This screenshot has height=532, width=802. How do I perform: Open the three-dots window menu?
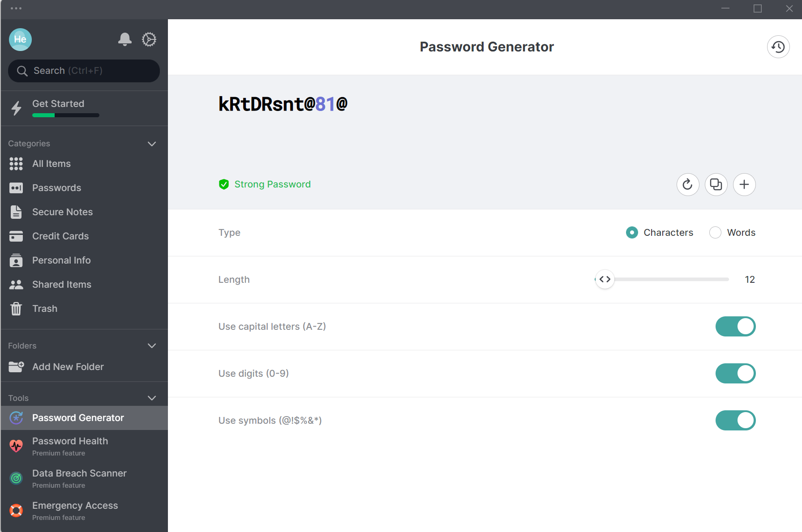click(x=16, y=9)
